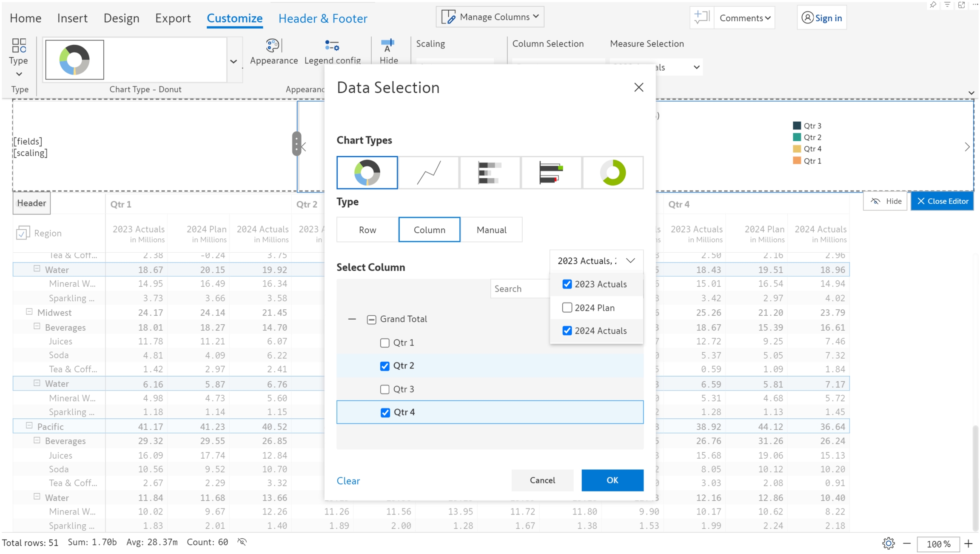Click the add comment icon

coord(701,17)
